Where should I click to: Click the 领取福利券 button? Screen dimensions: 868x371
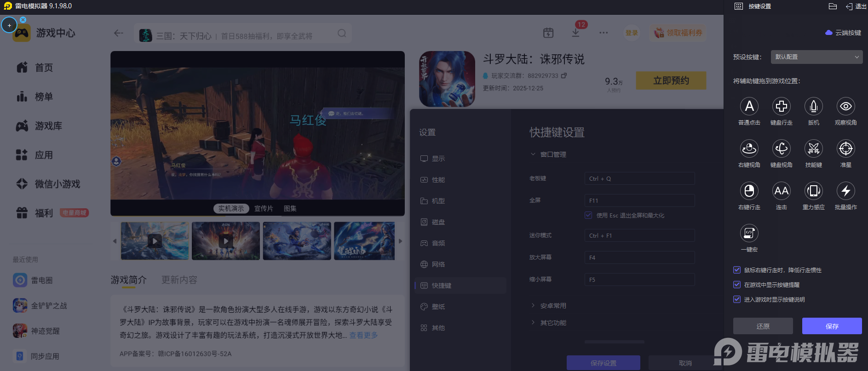click(x=678, y=33)
